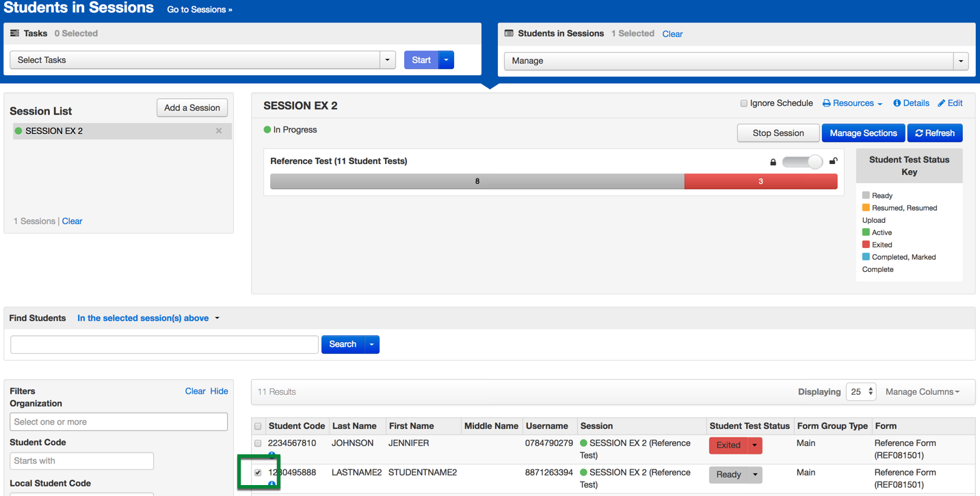This screenshot has width=980, height=496.
Task: Uncheck the LASTNAME2 student row checkbox
Action: click(x=258, y=473)
